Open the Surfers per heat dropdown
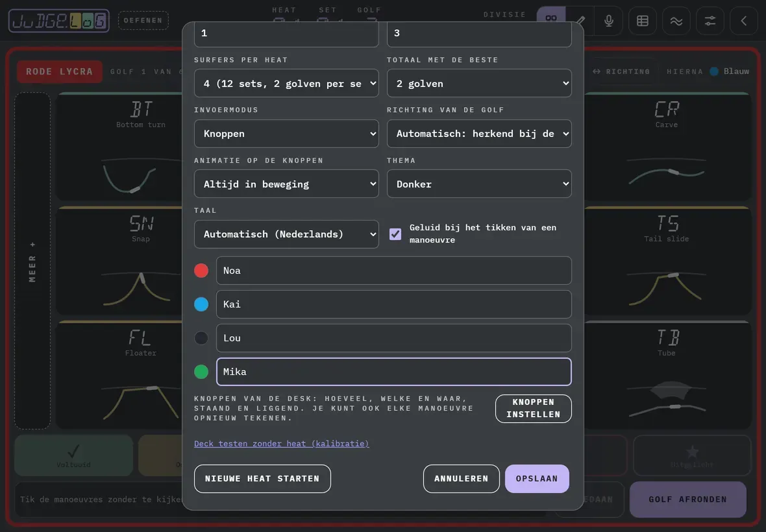766x532 pixels. pos(286,84)
